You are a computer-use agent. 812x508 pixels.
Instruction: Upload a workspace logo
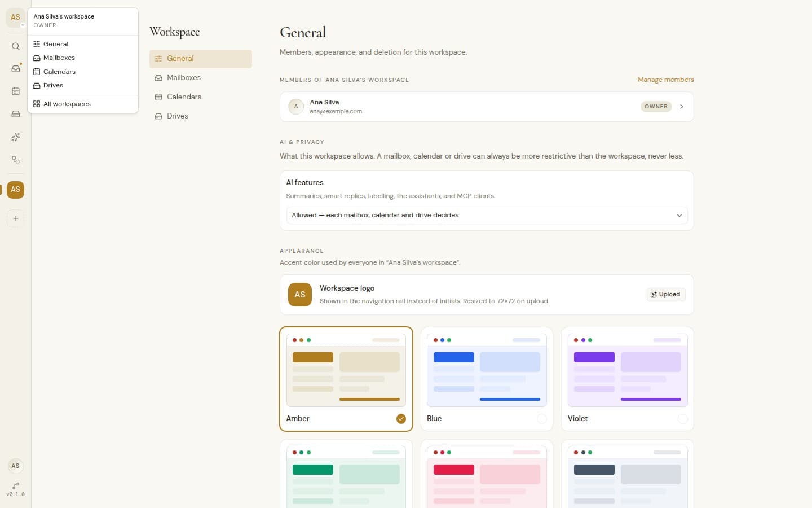(x=665, y=295)
